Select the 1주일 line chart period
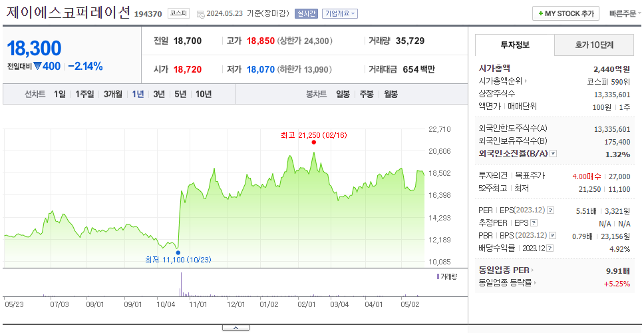The height and width of the screenshot is (333, 644). click(84, 94)
